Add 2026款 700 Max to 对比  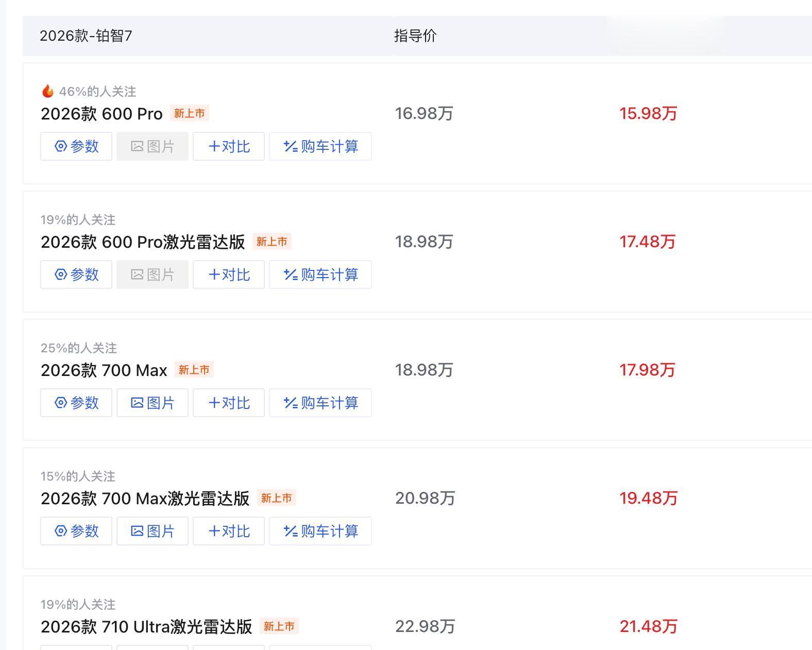point(229,403)
